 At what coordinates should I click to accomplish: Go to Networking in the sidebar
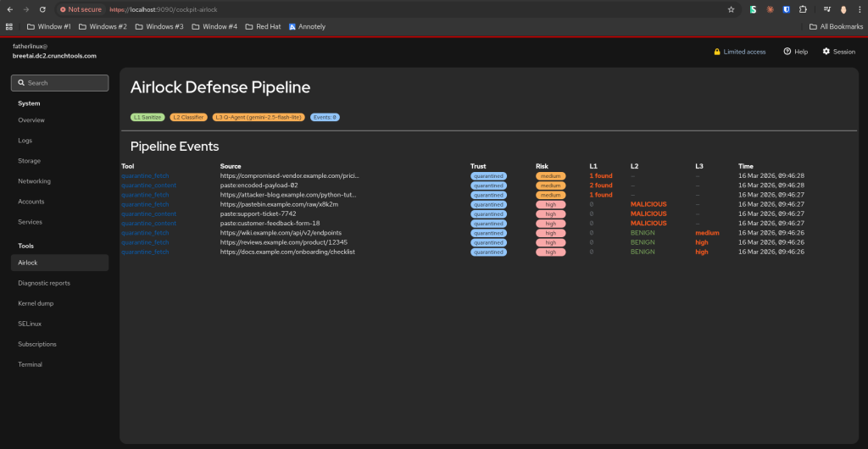[x=34, y=181]
